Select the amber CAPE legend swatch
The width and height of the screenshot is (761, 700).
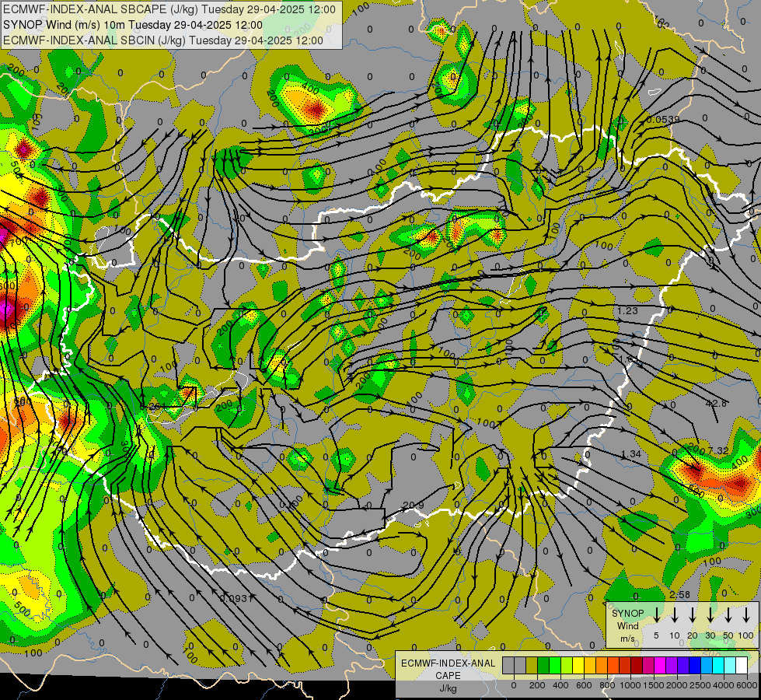(590, 665)
